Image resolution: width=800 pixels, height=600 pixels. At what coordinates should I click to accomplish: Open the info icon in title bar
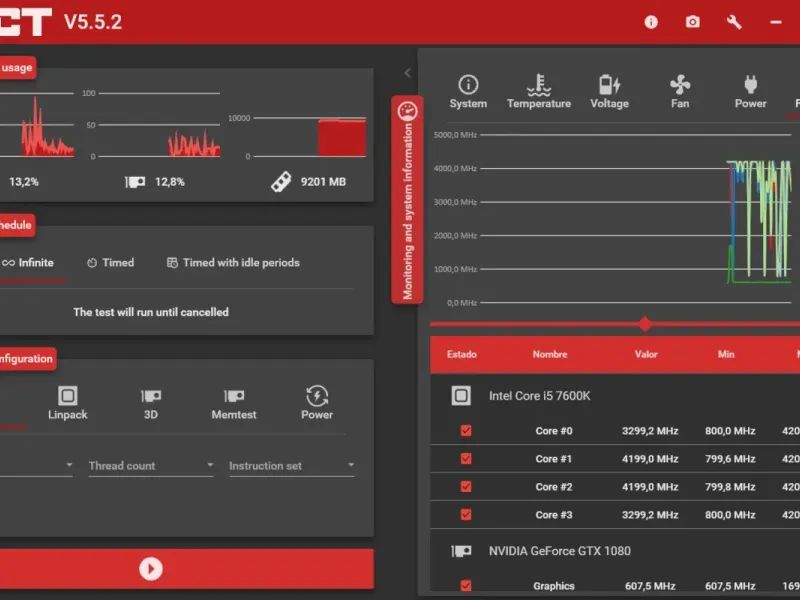pos(651,22)
